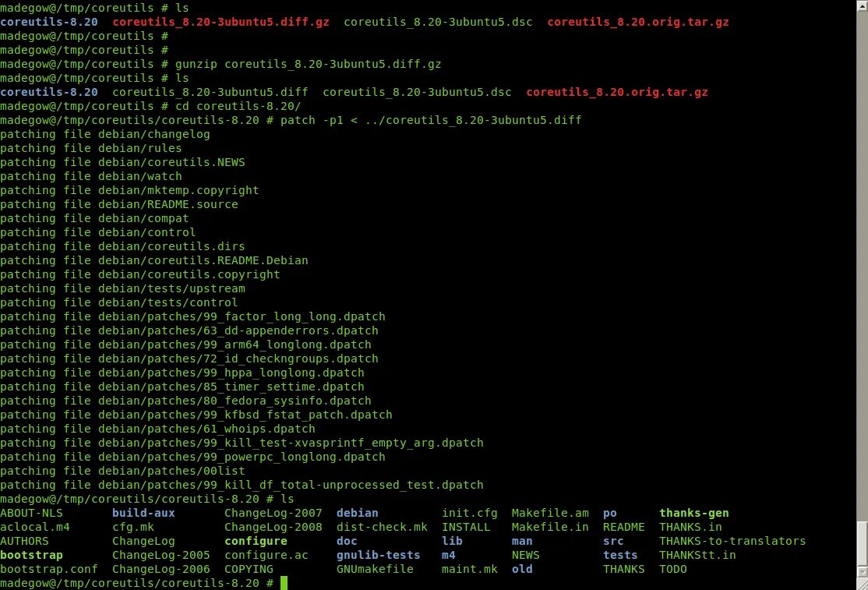This screenshot has height=590, width=868.
Task: Select AUTHORS in the file listing
Action: tap(24, 542)
